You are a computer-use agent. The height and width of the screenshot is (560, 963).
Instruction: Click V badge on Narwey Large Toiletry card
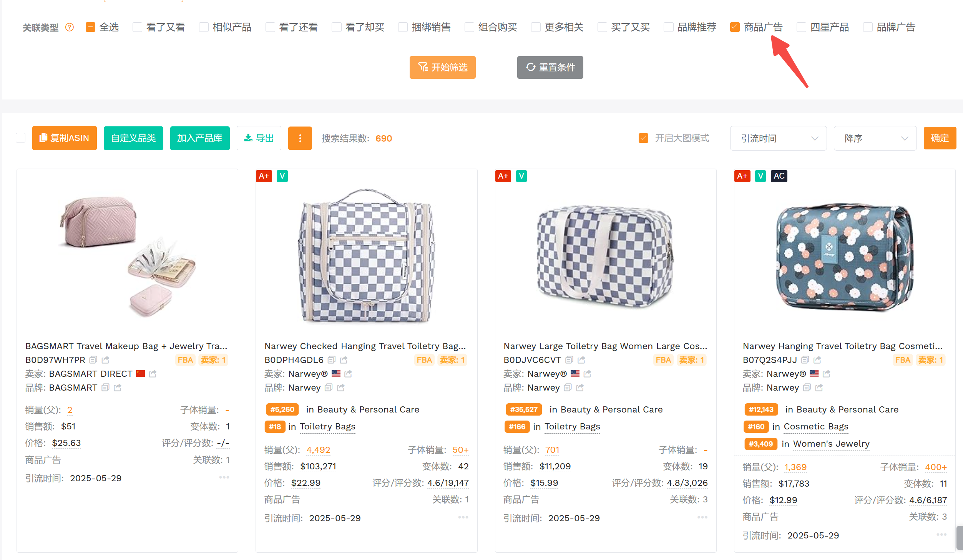pyautogui.click(x=521, y=176)
